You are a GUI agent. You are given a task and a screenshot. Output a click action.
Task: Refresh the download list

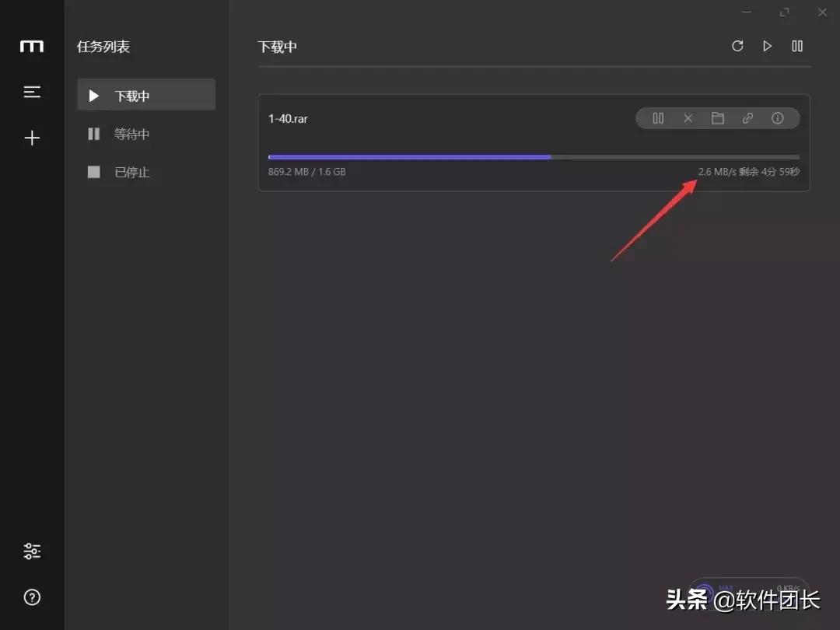[x=737, y=46]
